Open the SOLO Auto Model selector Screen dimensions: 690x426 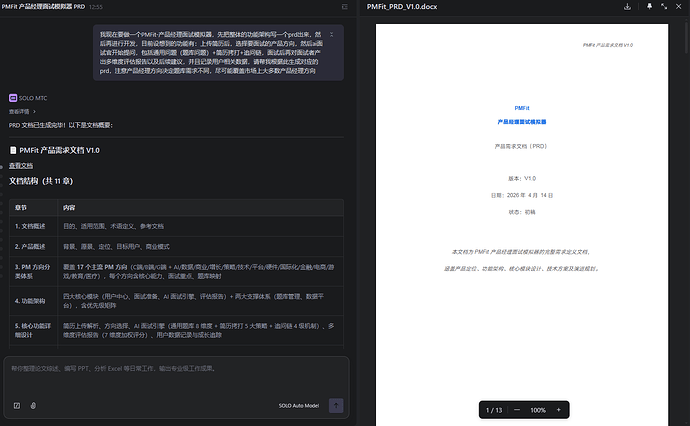[299, 406]
